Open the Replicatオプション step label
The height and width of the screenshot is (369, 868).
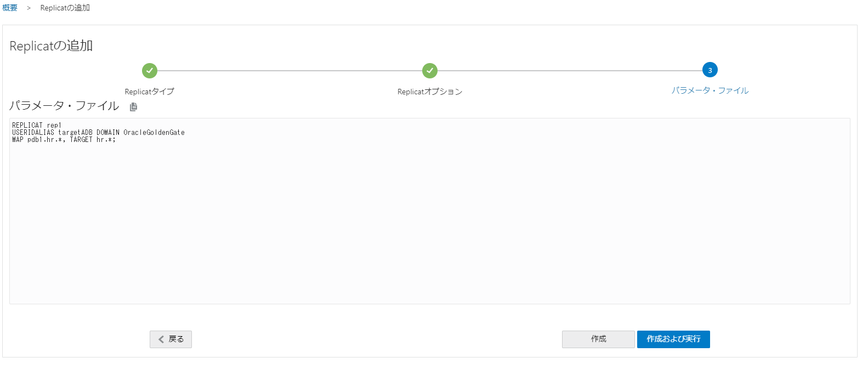click(x=430, y=92)
